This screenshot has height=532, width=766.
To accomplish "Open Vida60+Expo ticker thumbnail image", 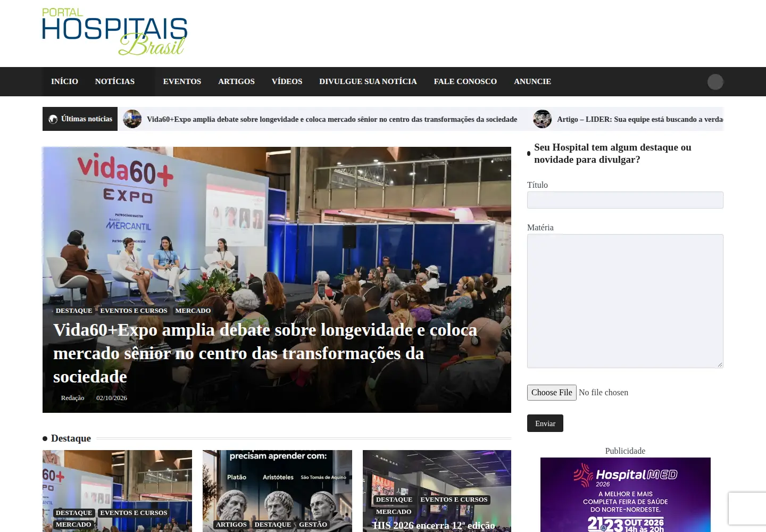I will (x=132, y=119).
